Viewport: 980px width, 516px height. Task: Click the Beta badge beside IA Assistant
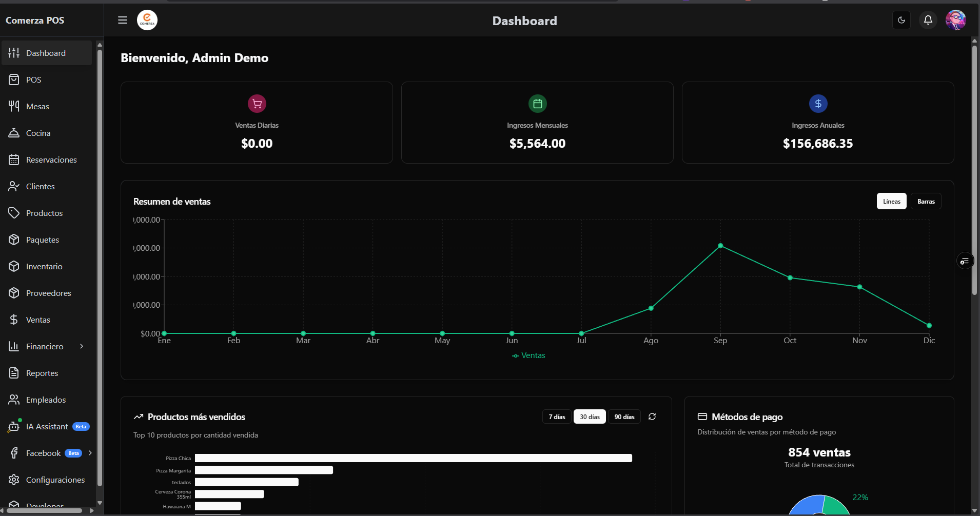click(x=81, y=426)
